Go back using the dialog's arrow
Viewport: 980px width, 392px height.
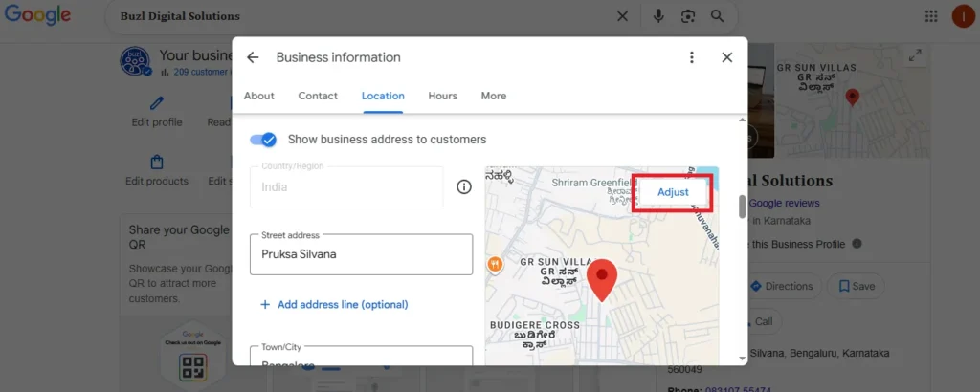(x=253, y=57)
